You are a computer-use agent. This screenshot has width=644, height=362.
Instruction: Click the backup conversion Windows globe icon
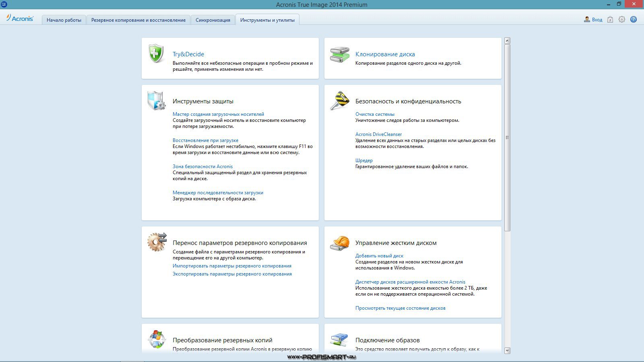click(157, 339)
